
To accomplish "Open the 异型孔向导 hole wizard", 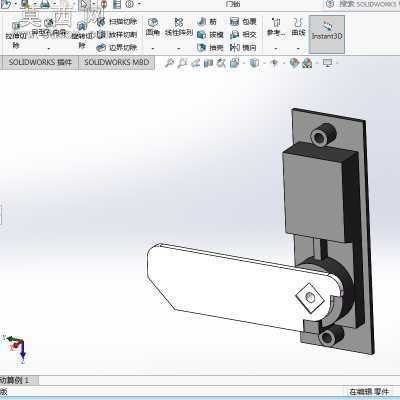I will [49, 28].
